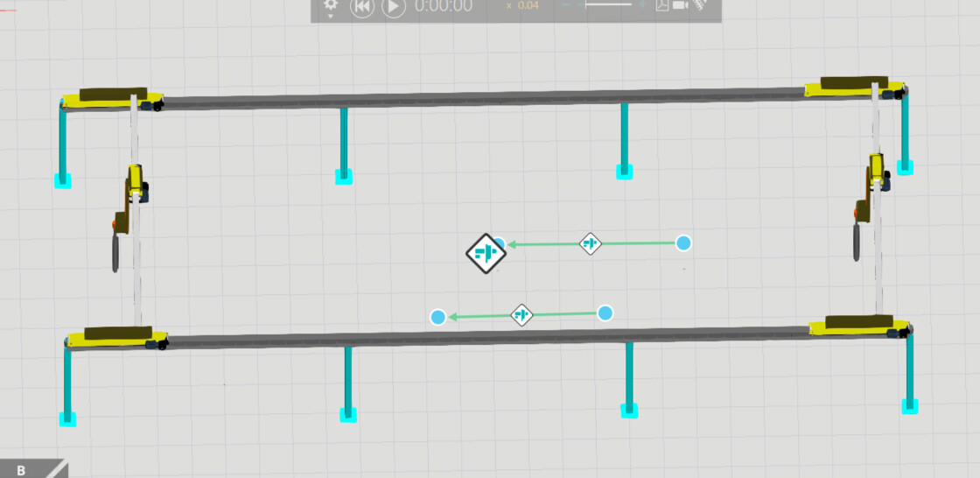980x478 pixels.
Task: Adjust the simulation speed slider
Action: pos(608,5)
